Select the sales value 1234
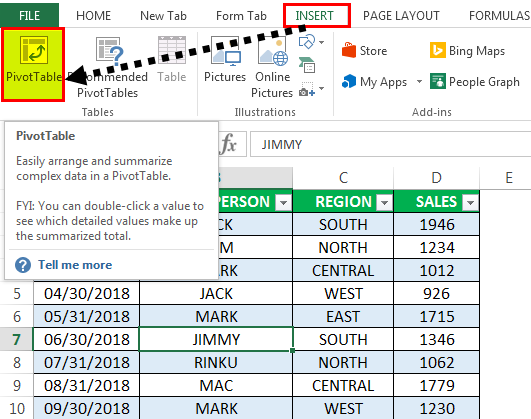Image resolution: width=531 pixels, height=419 pixels. 437,248
